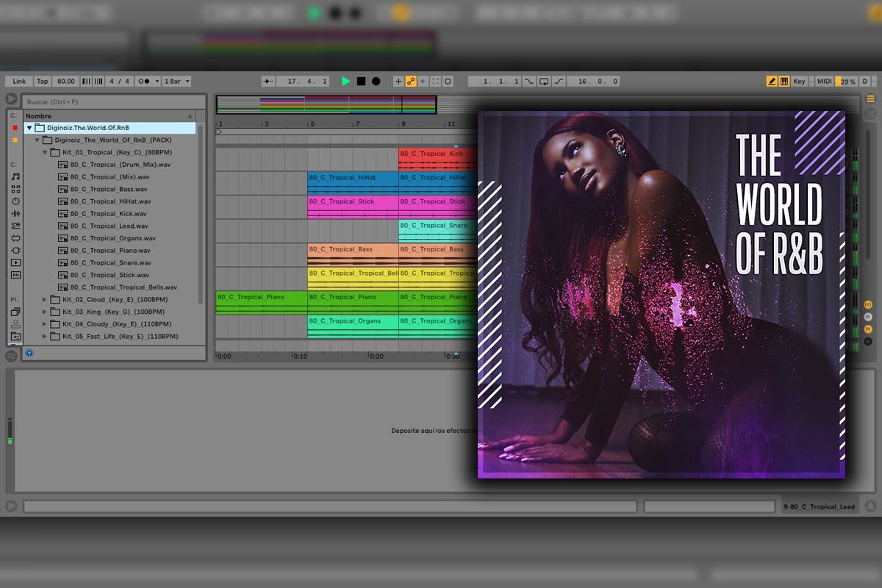Toggle the yellow Draw Mode pencil button

[772, 82]
